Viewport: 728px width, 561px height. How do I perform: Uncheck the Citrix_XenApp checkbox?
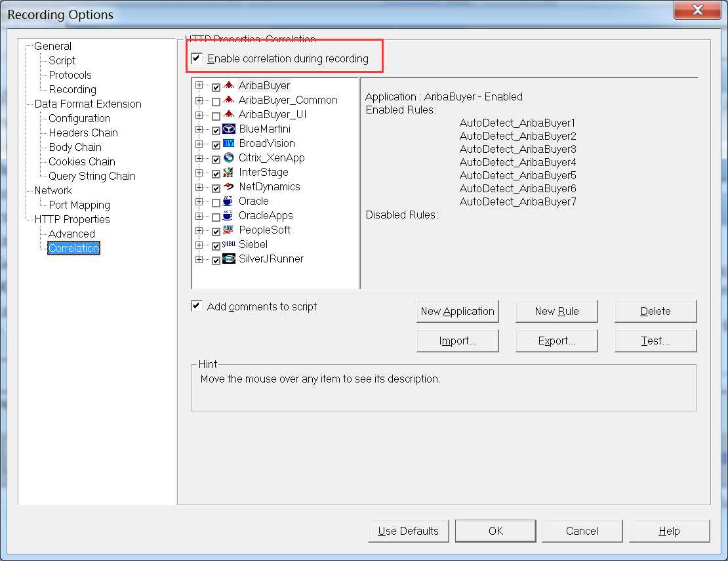tap(216, 159)
